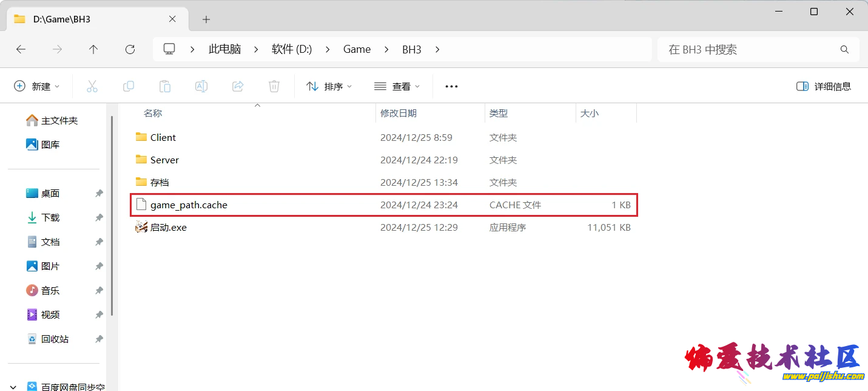868x391 pixels.
Task: Open more options ellipsis menu
Action: pyautogui.click(x=451, y=86)
